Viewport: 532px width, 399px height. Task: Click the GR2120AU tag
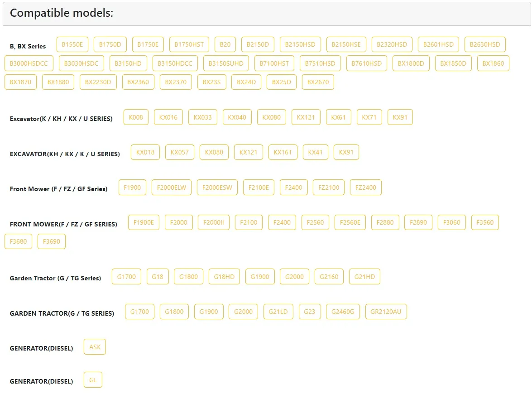[x=386, y=312]
